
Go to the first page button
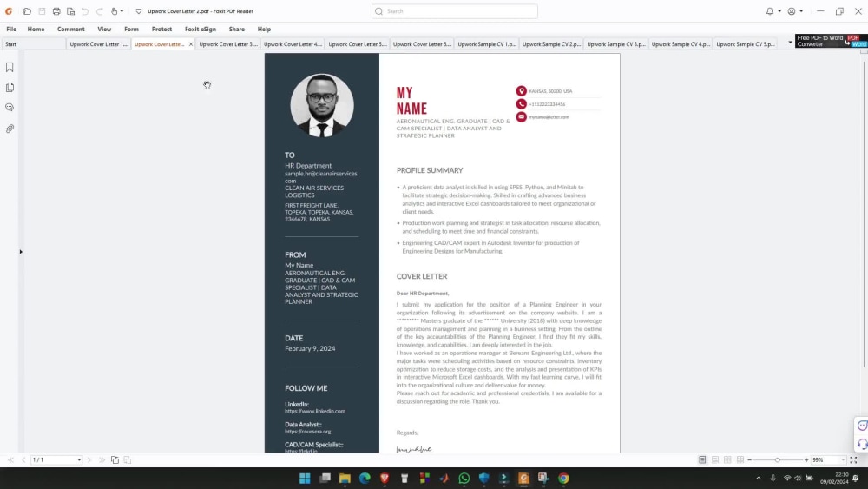pos(10,460)
